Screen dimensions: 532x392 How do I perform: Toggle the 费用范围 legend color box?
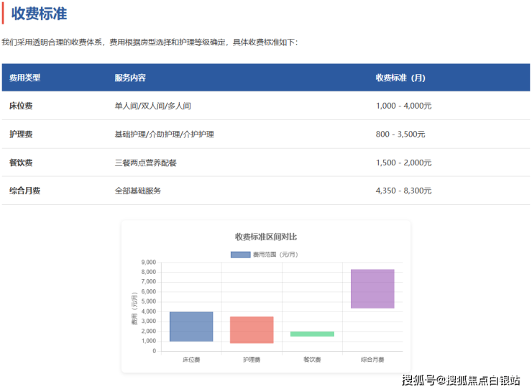tap(240, 255)
